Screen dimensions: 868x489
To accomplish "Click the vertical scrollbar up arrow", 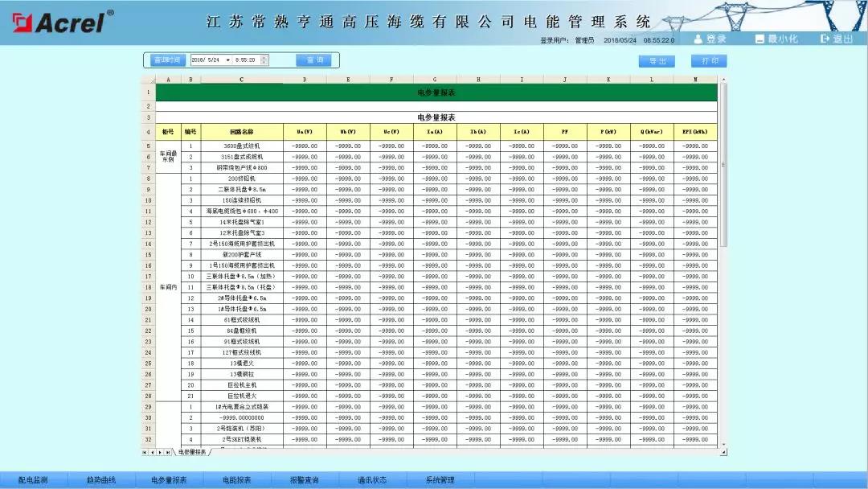I will coord(723,80).
